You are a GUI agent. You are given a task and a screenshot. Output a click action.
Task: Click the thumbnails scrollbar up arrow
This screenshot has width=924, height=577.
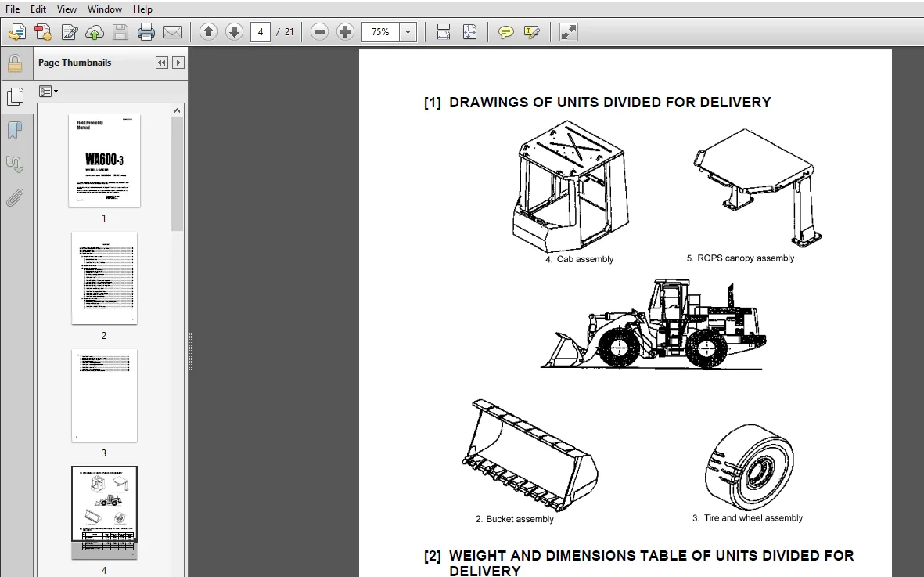click(178, 110)
